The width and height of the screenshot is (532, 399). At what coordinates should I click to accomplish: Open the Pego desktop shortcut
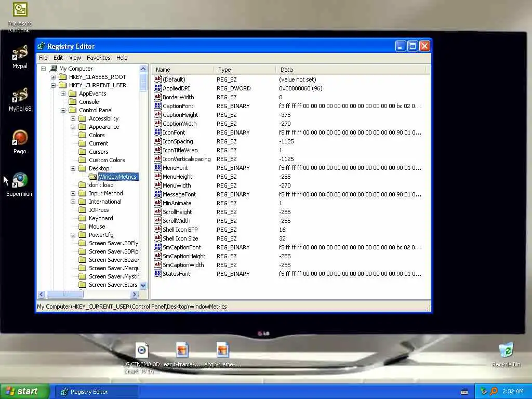click(x=20, y=142)
